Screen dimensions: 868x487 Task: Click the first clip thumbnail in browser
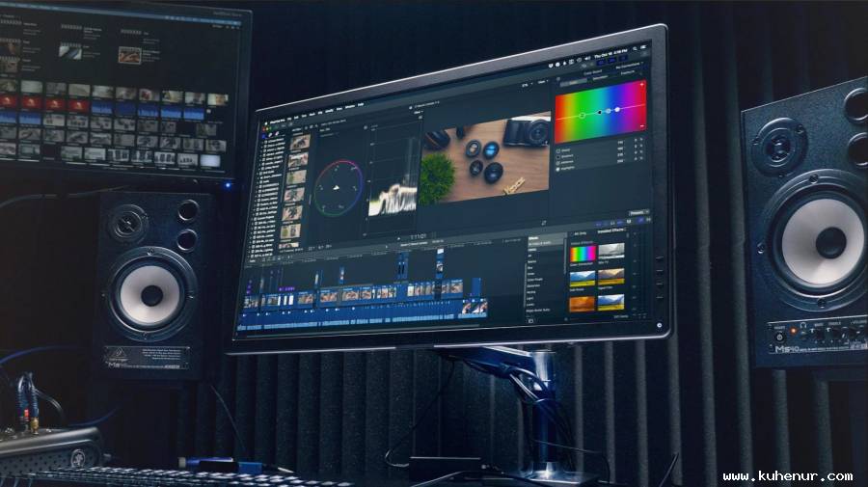[300, 144]
